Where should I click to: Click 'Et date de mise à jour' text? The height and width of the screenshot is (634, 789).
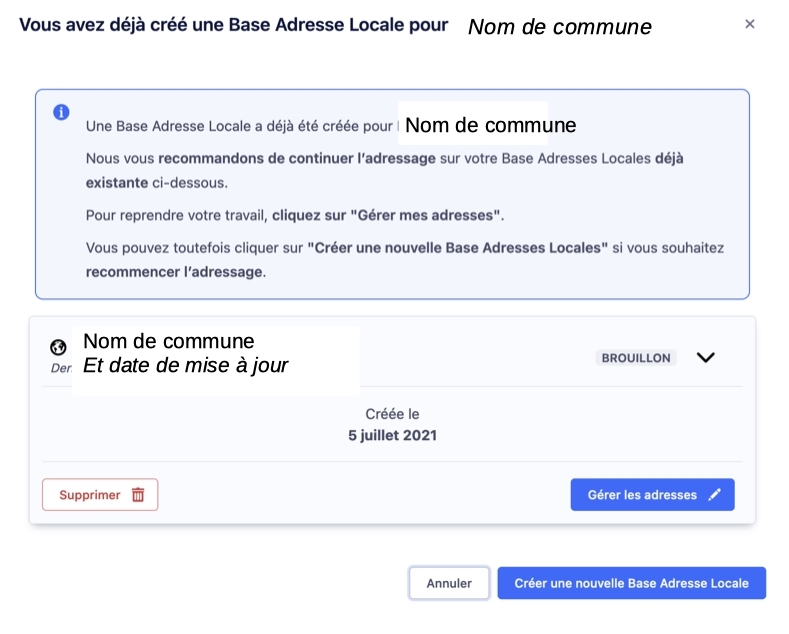(x=185, y=366)
